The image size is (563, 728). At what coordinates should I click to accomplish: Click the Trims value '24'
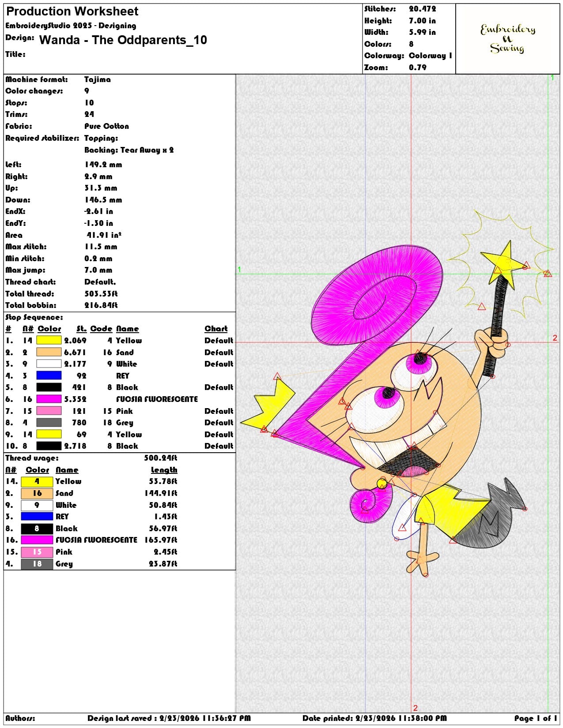89,114
